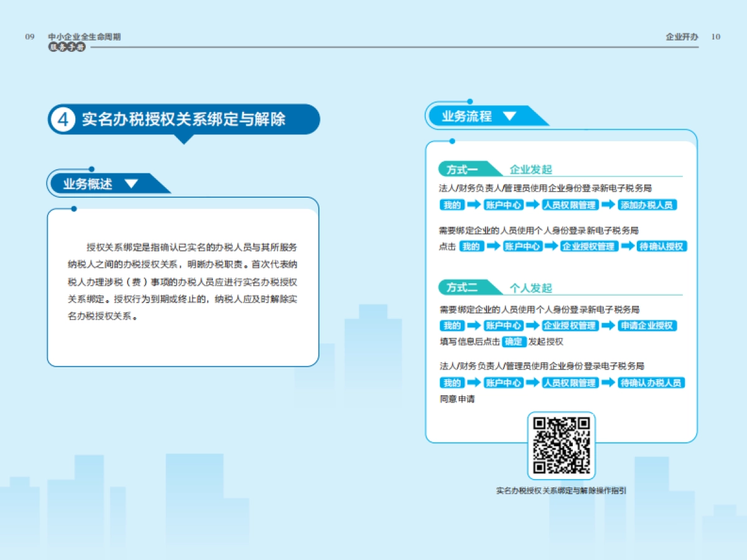Click 添加办税人员 at flow end
Screen dimensions: 747x560
tap(647, 205)
